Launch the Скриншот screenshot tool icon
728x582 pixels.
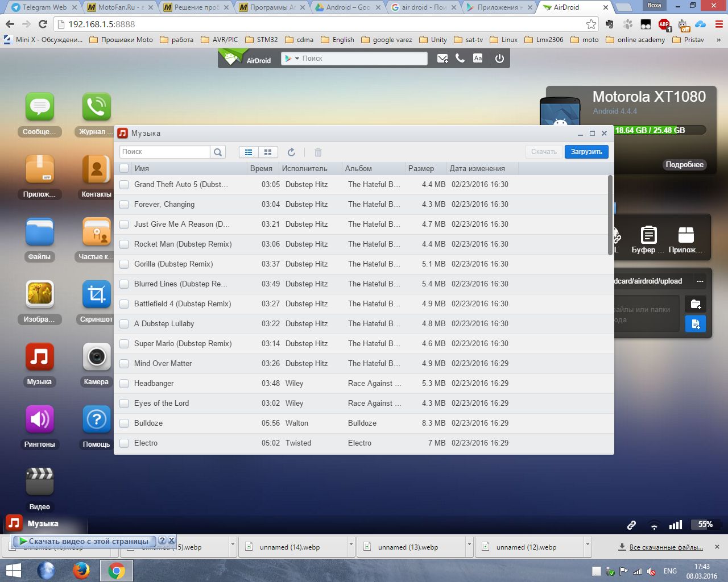tap(96, 295)
